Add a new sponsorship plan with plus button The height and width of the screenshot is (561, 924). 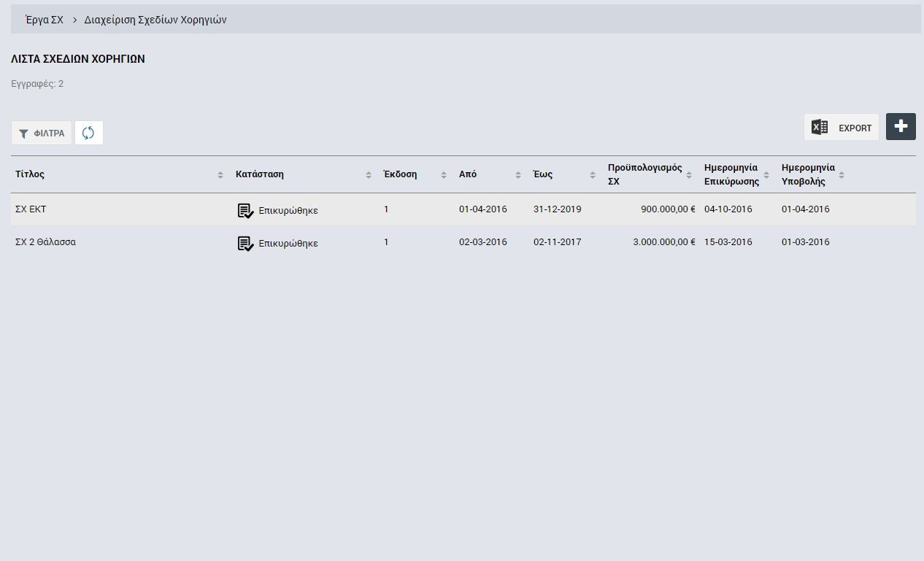click(901, 126)
